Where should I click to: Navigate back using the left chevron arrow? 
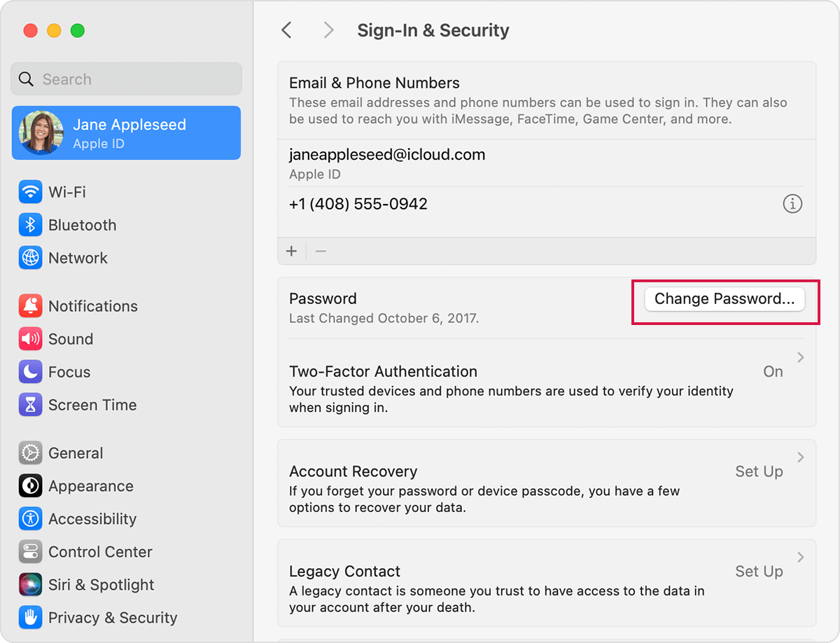click(286, 30)
